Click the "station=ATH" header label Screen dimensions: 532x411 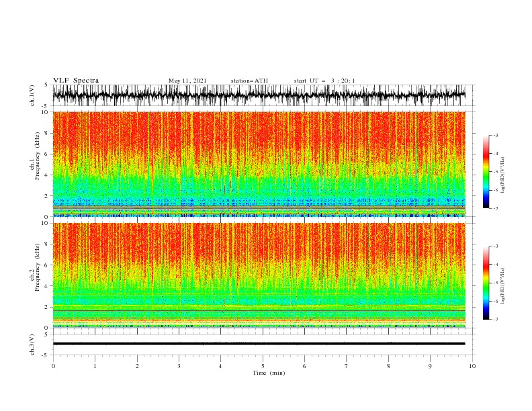point(249,81)
